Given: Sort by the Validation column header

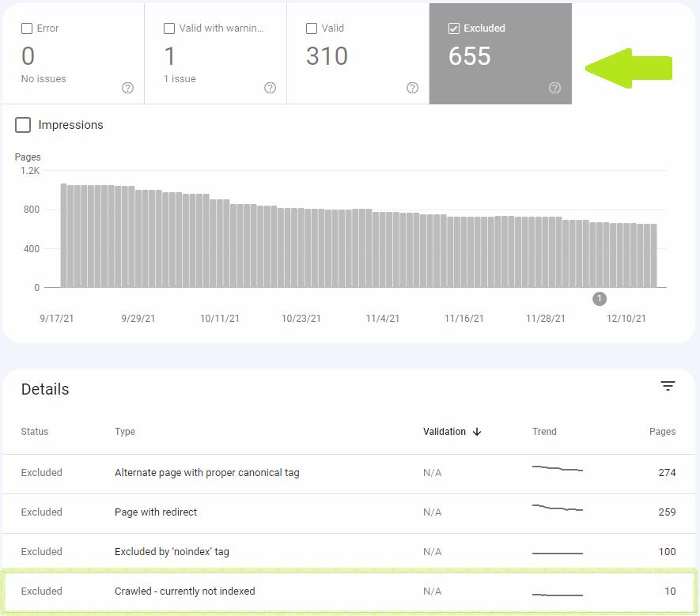Looking at the screenshot, I should point(445,432).
